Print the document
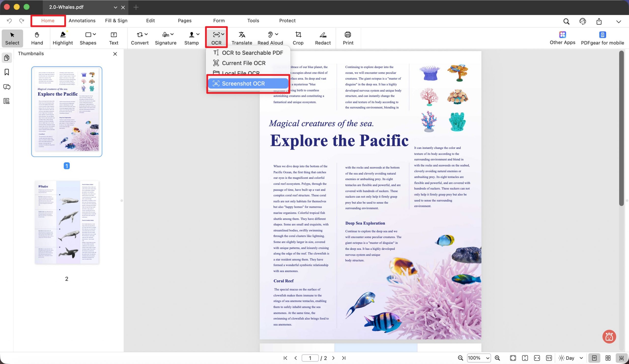Image resolution: width=629 pixels, height=364 pixels. [348, 38]
